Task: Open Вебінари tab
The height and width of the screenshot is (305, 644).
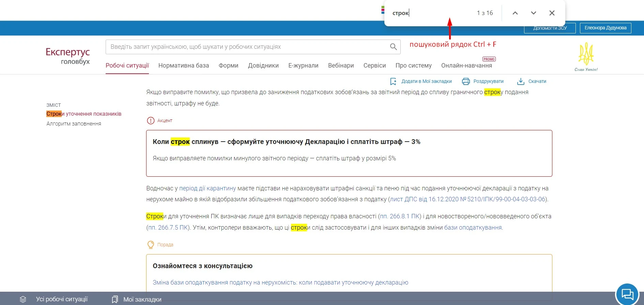Action: click(341, 66)
